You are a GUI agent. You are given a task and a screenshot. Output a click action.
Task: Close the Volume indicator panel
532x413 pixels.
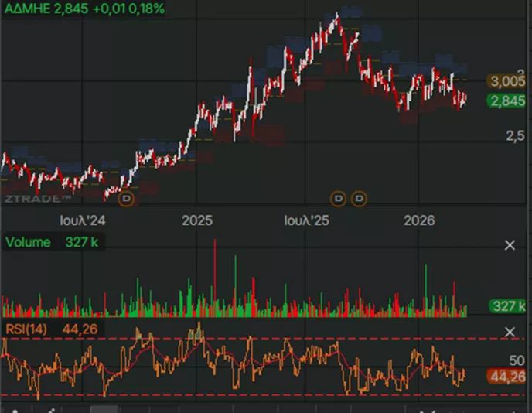pos(510,245)
